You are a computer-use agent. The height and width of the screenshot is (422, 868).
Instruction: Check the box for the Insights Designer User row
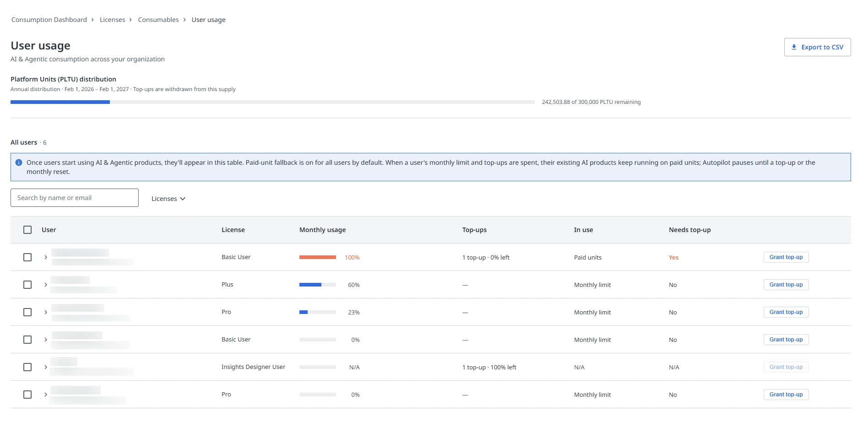tap(27, 367)
